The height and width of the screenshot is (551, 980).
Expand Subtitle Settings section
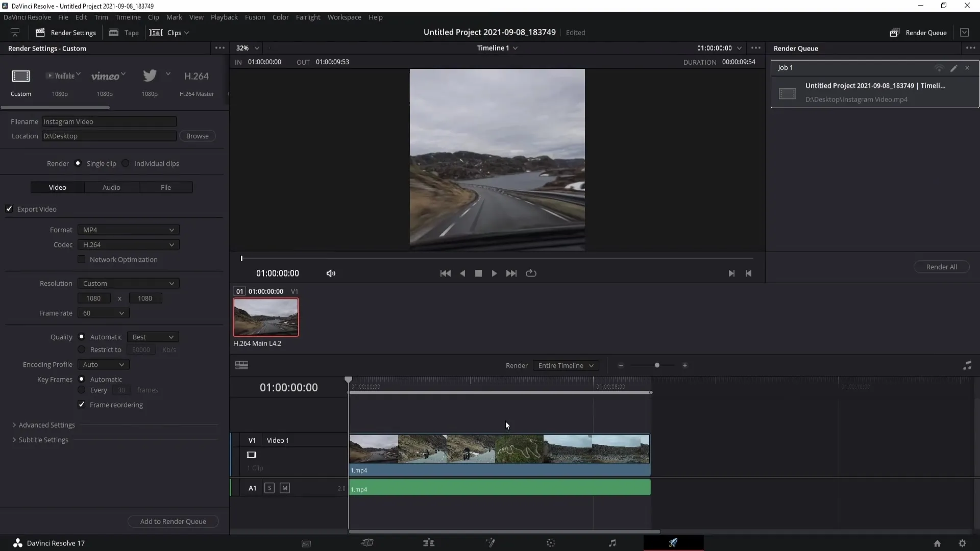(40, 440)
